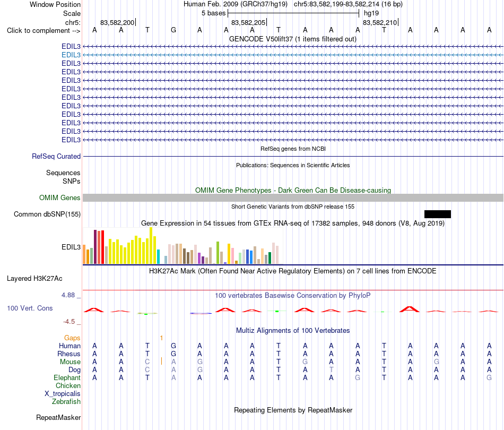
Task: Click the 100 Vert. Cons track label
Action: (30, 308)
